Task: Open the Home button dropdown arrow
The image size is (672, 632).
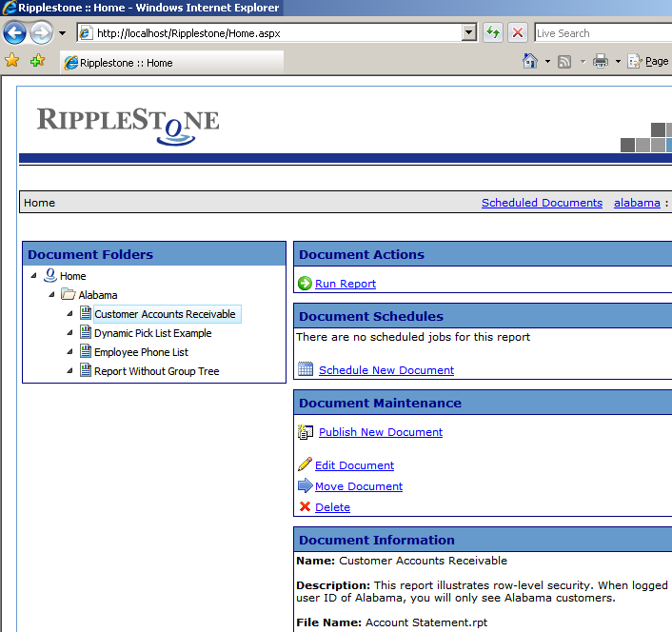Action: (x=547, y=61)
